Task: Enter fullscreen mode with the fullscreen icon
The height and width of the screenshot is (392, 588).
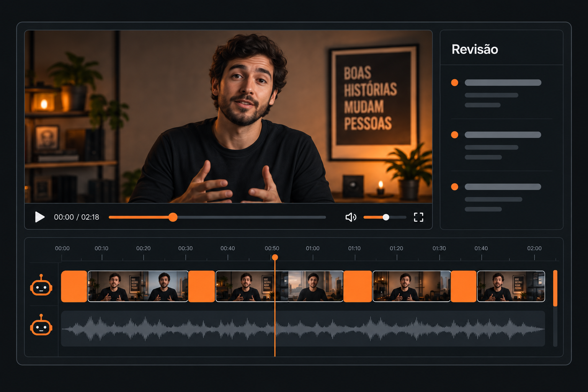Action: (419, 217)
